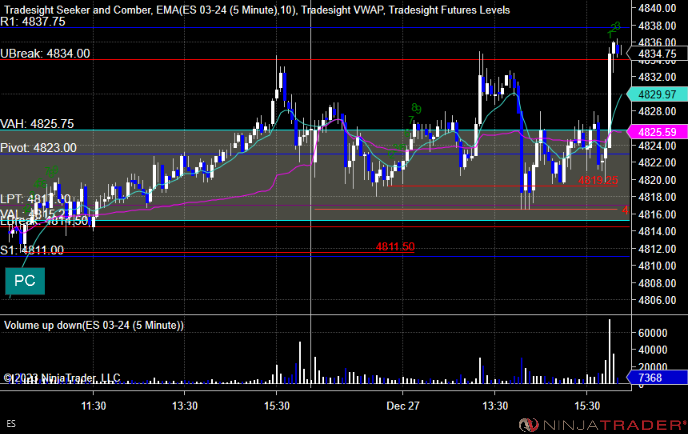Click the Tradesight Seeker and Comber indicator title
Image resolution: width=688 pixels, height=434 pixels.
pyautogui.click(x=77, y=10)
